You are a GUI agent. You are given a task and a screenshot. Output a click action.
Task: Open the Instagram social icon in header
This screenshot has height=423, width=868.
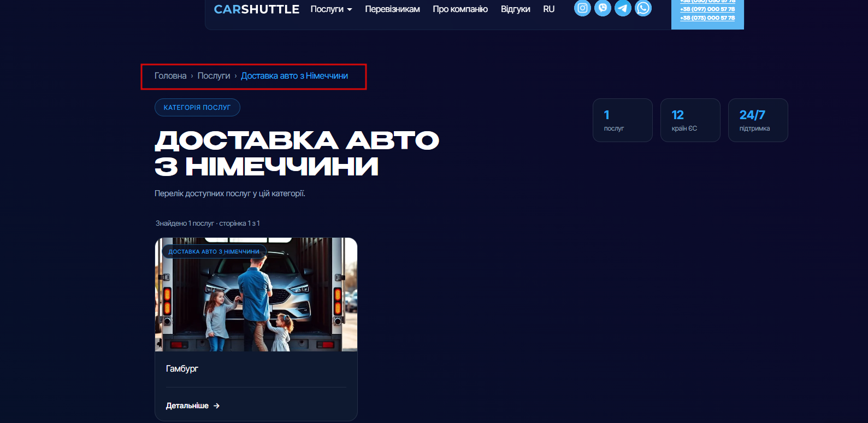pyautogui.click(x=582, y=8)
